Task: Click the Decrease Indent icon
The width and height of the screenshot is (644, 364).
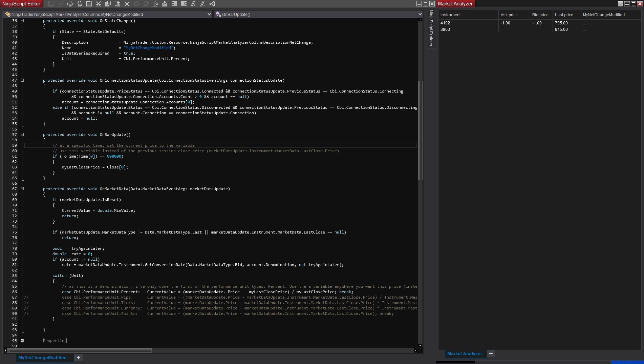Action: point(174,4)
